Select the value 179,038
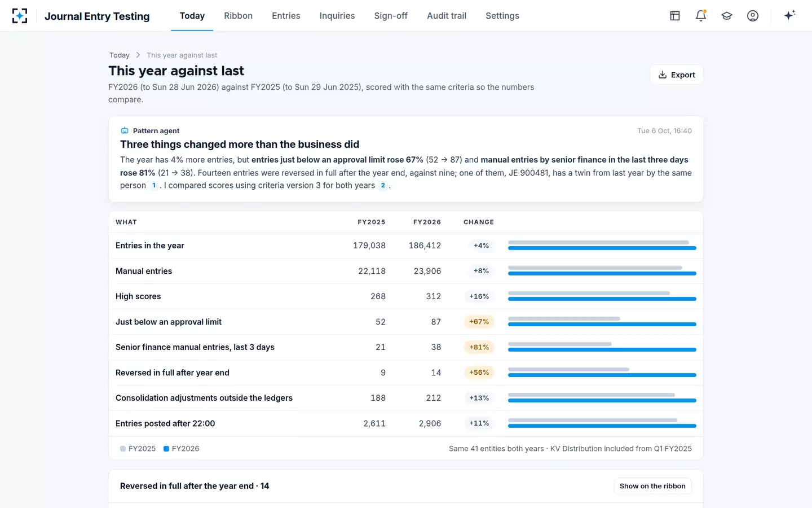The image size is (812, 508). coord(369,246)
